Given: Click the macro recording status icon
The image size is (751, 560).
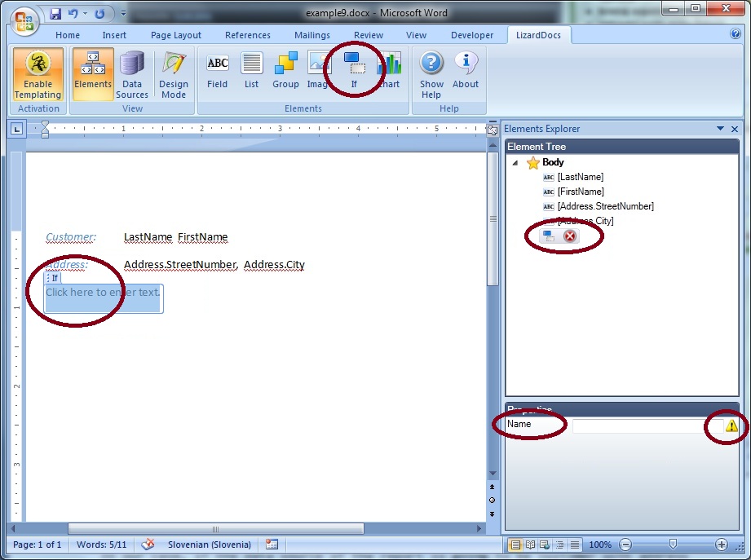Looking at the screenshot, I should [272, 545].
